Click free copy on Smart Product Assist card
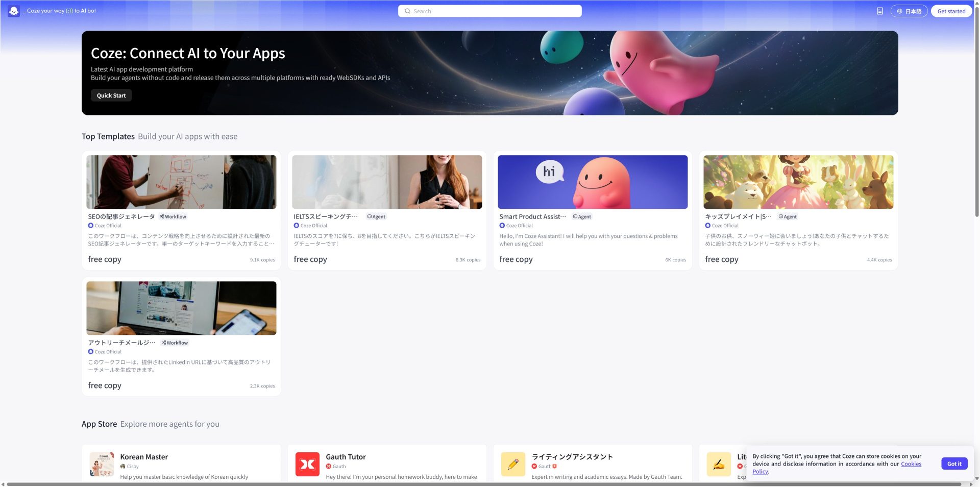This screenshot has width=980, height=487. [x=516, y=259]
